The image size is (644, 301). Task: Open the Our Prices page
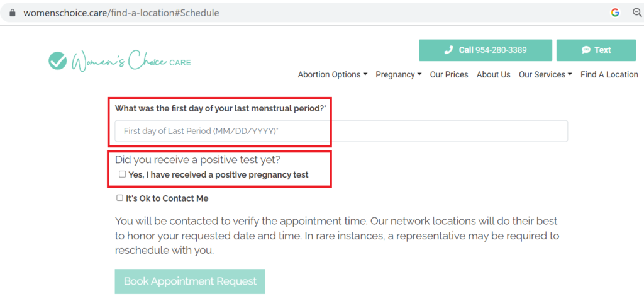(449, 74)
